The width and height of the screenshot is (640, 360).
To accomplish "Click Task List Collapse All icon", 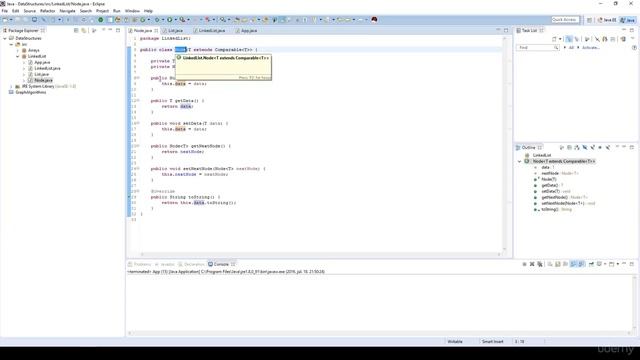I will [x=613, y=39].
